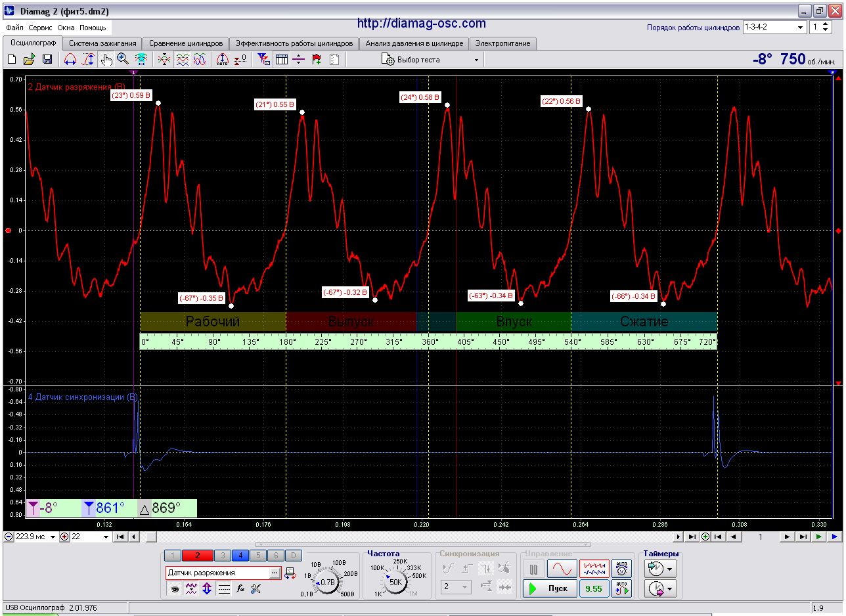Open the zoom value 22 dropdown
The height and width of the screenshot is (616, 846).
106,537
